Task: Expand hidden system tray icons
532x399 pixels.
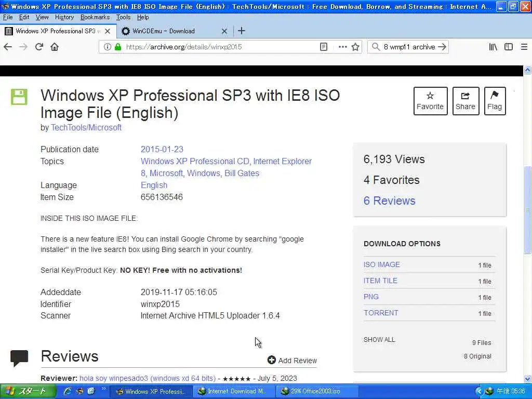Action: [478, 392]
